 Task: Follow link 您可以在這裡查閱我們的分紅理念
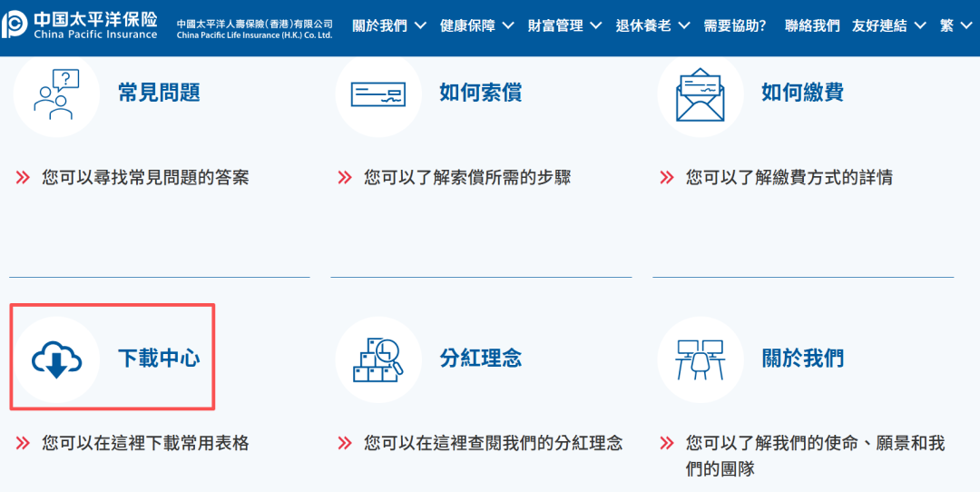click(x=493, y=443)
